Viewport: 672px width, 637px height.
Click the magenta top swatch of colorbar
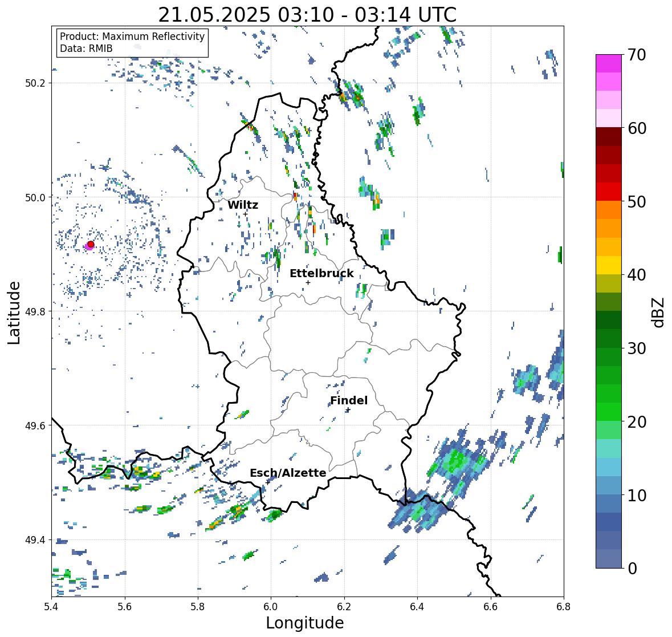609,64
